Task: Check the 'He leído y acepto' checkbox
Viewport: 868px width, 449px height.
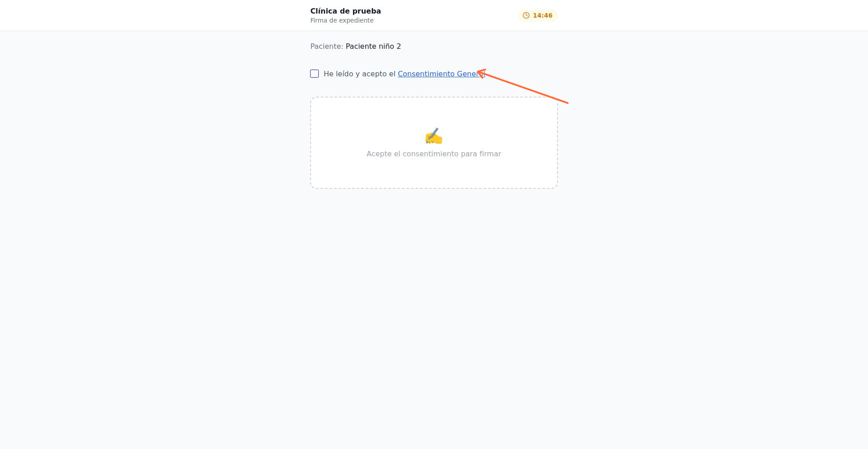Action: coord(314,74)
